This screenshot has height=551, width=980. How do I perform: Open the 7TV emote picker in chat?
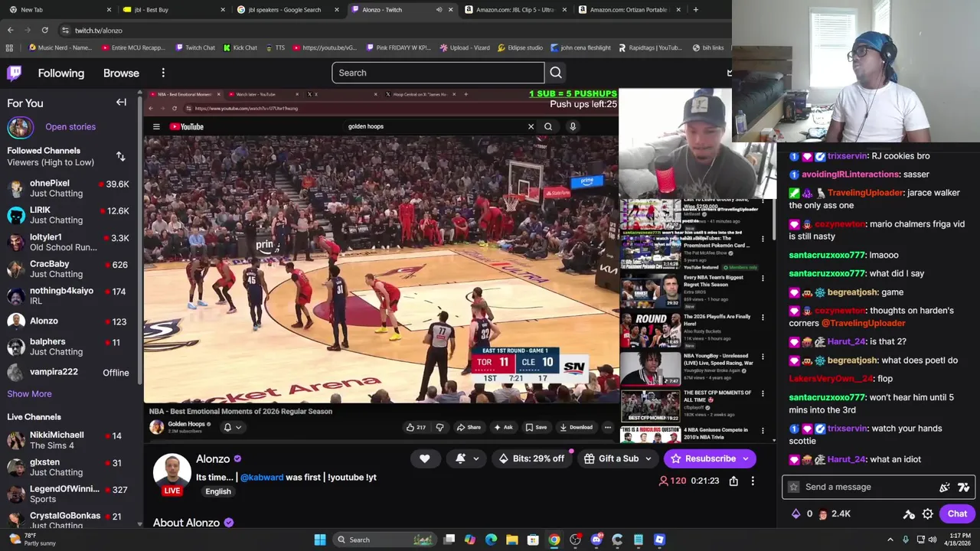pos(963,487)
